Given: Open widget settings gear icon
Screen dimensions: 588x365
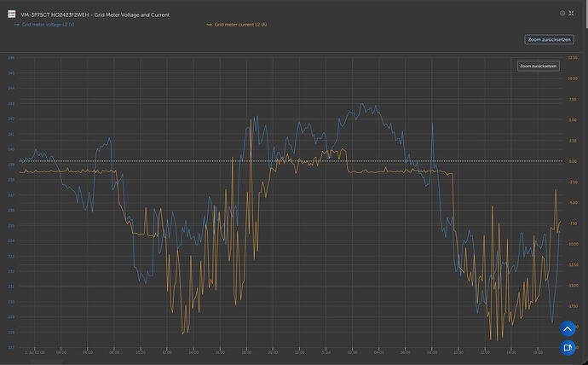Looking at the screenshot, I should tap(562, 13).
